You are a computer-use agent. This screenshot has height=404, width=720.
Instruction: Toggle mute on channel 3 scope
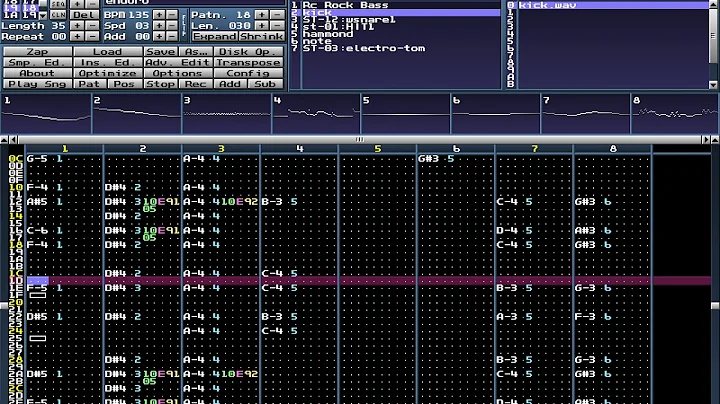click(x=226, y=114)
